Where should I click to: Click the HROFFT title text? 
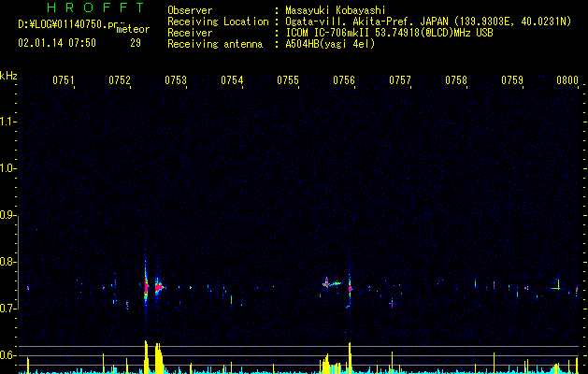tap(96, 7)
